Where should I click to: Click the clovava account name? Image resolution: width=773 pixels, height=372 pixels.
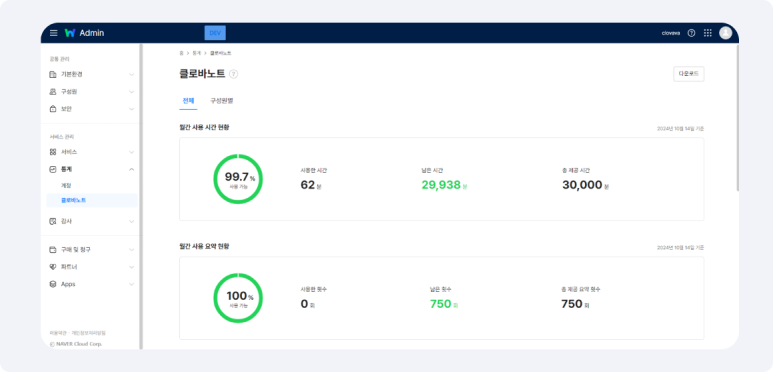pyautogui.click(x=671, y=33)
